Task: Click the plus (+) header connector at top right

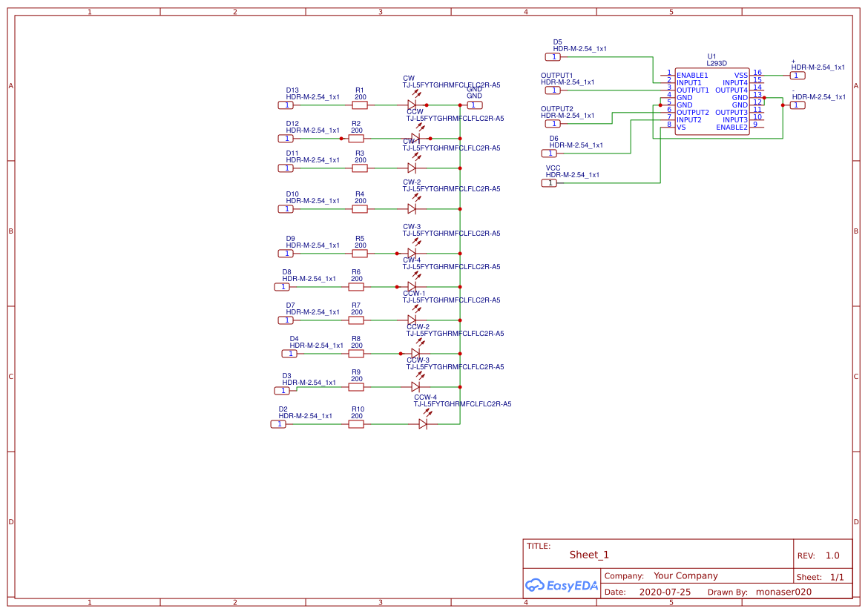Action: pos(798,76)
